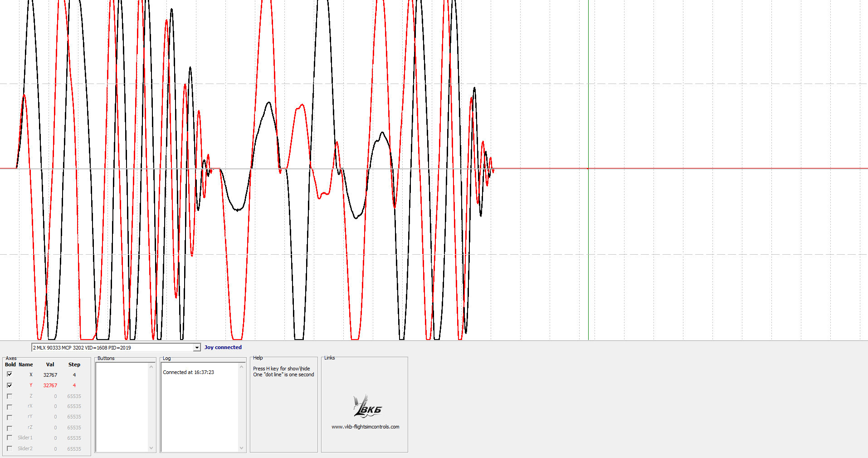Click the Slider1 axis name label
Image resolution: width=868 pixels, height=458 pixels.
[x=25, y=438]
